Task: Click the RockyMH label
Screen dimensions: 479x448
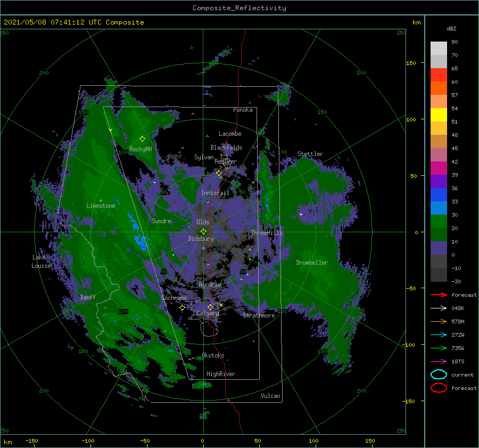Action: tap(141, 149)
